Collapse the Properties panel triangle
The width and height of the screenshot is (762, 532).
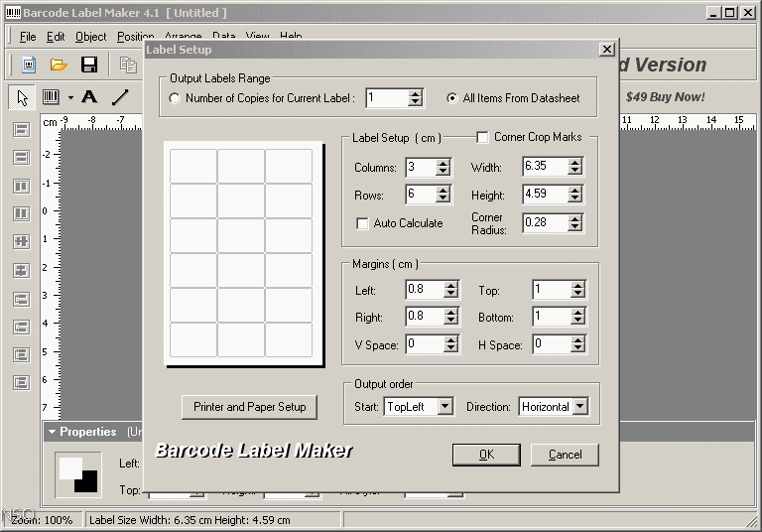point(52,432)
